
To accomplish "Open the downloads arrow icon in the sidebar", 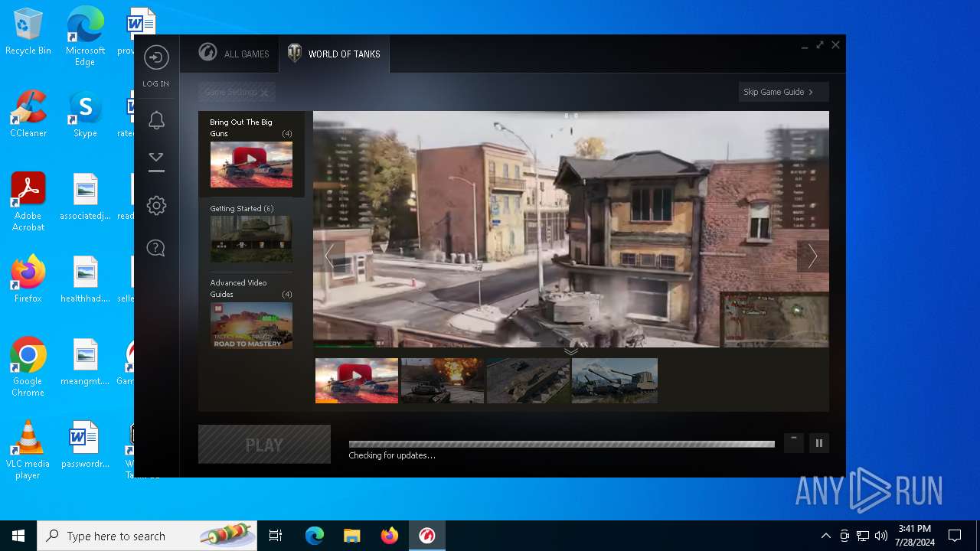I will tap(156, 161).
